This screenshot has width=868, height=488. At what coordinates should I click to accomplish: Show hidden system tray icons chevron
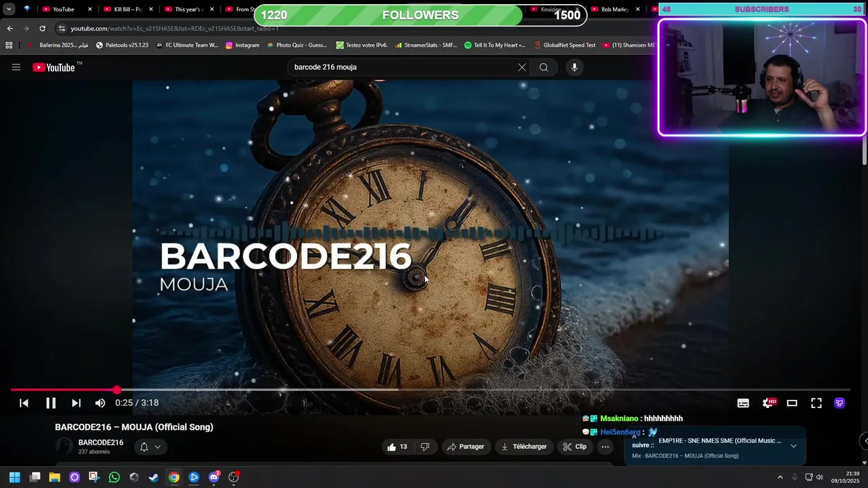pos(780,477)
